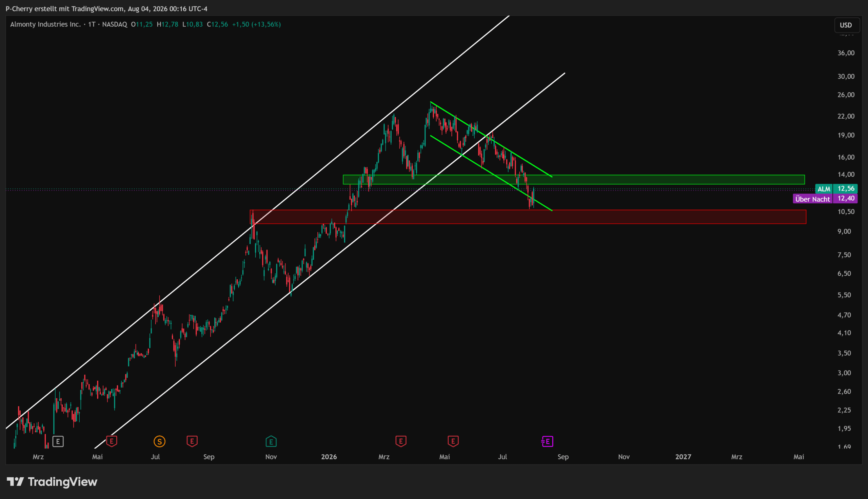Image resolution: width=868 pixels, height=499 pixels.
Task: Click red earnings marker between Mrz and Mai 2026
Action: pos(401,441)
